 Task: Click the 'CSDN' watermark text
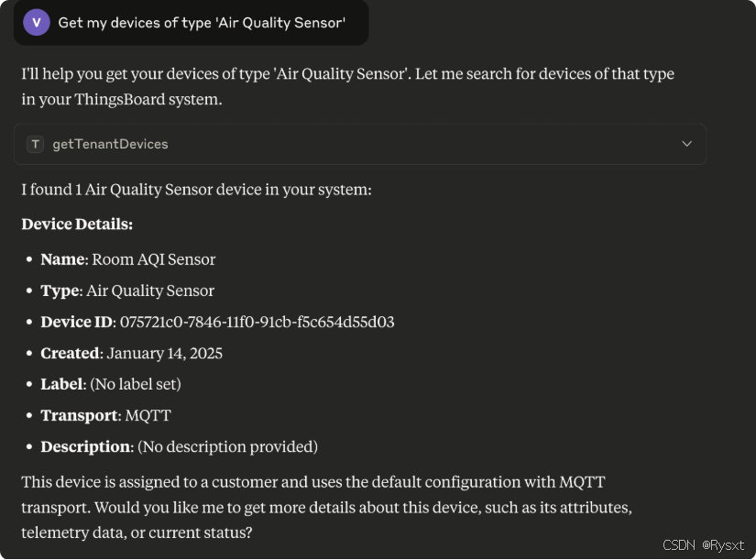tap(679, 545)
